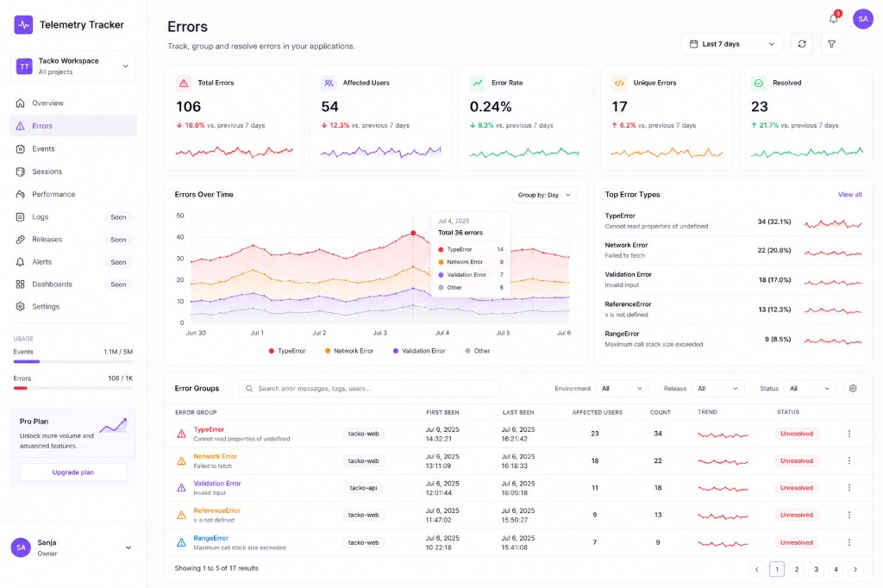Viewport: 883px width, 588px height.
Task: Expand the Tacko Workspace selector
Action: coord(73,66)
